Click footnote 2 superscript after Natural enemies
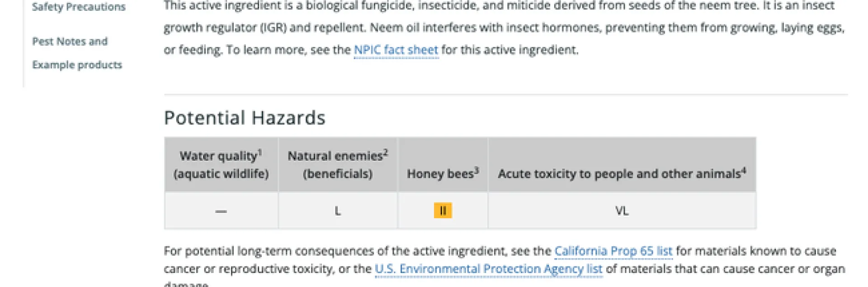868x287 pixels. (x=386, y=153)
